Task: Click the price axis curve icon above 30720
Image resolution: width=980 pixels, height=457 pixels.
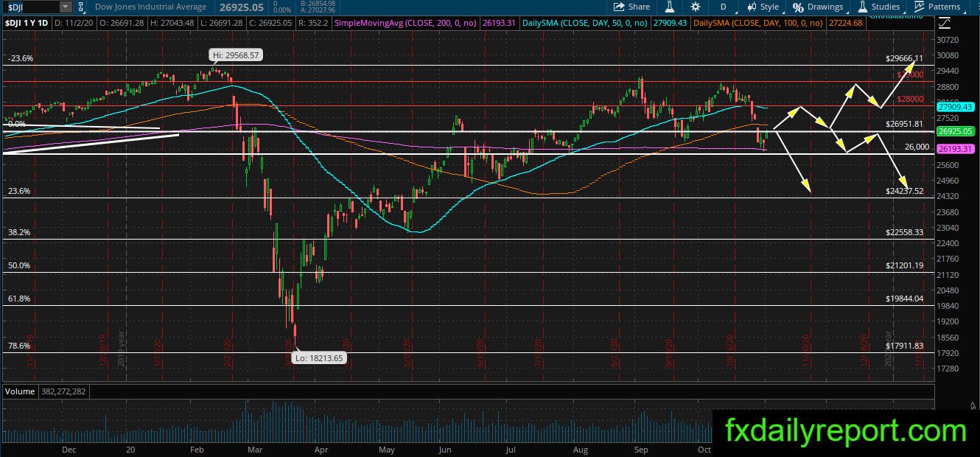Action: pos(945,24)
